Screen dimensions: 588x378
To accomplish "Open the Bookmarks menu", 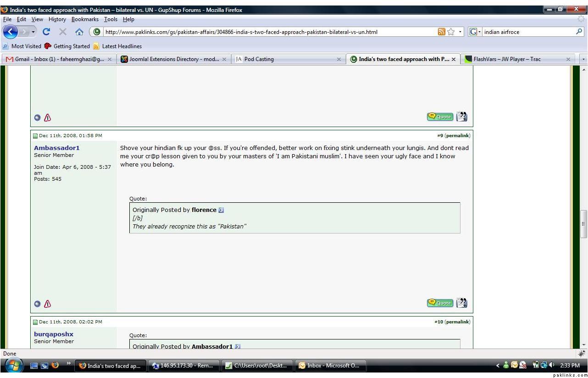I will [x=85, y=19].
